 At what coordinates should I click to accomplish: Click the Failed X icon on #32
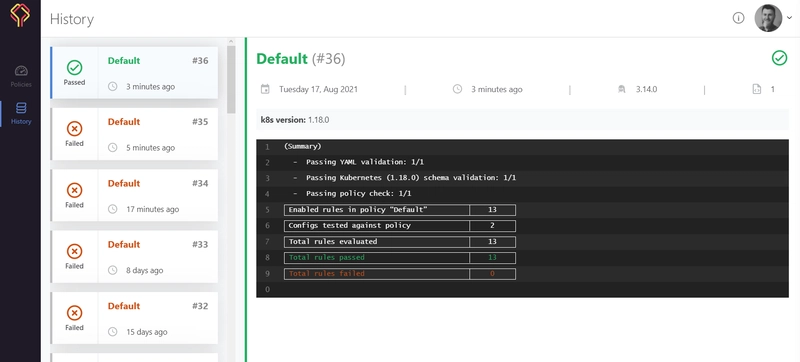[74, 313]
